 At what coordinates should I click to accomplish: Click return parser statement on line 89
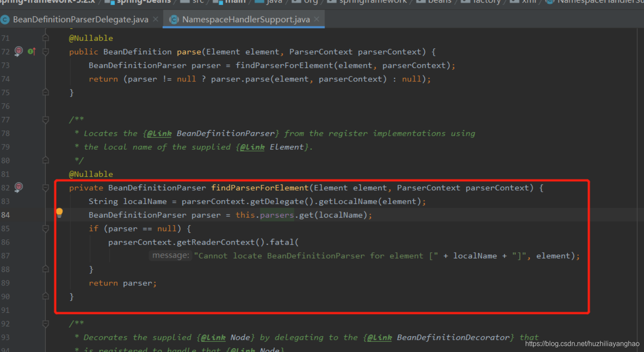click(x=123, y=283)
